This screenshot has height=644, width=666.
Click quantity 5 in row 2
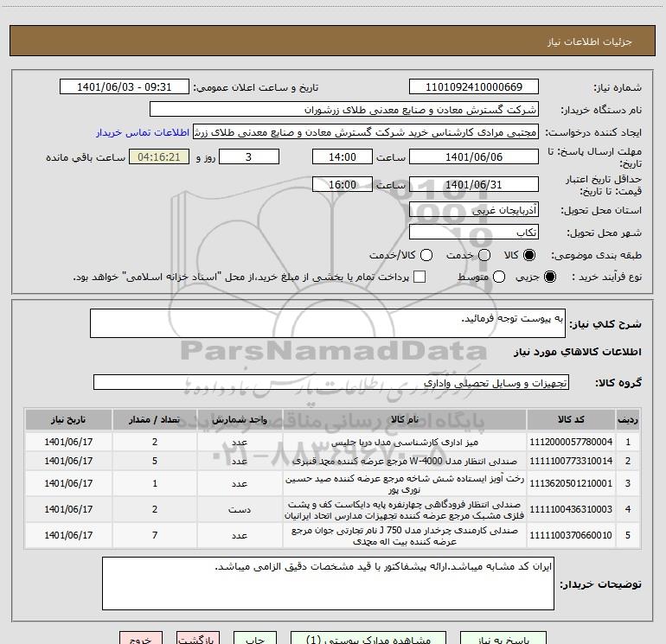tap(155, 461)
